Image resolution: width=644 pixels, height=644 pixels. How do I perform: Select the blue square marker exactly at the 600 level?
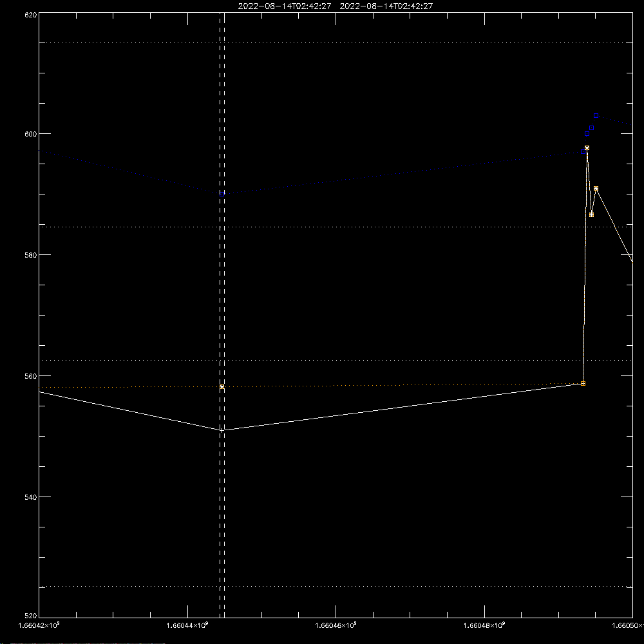[x=587, y=134]
